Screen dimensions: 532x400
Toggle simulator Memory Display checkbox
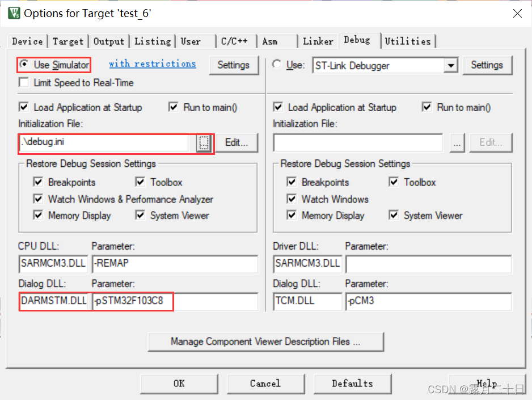click(x=38, y=215)
